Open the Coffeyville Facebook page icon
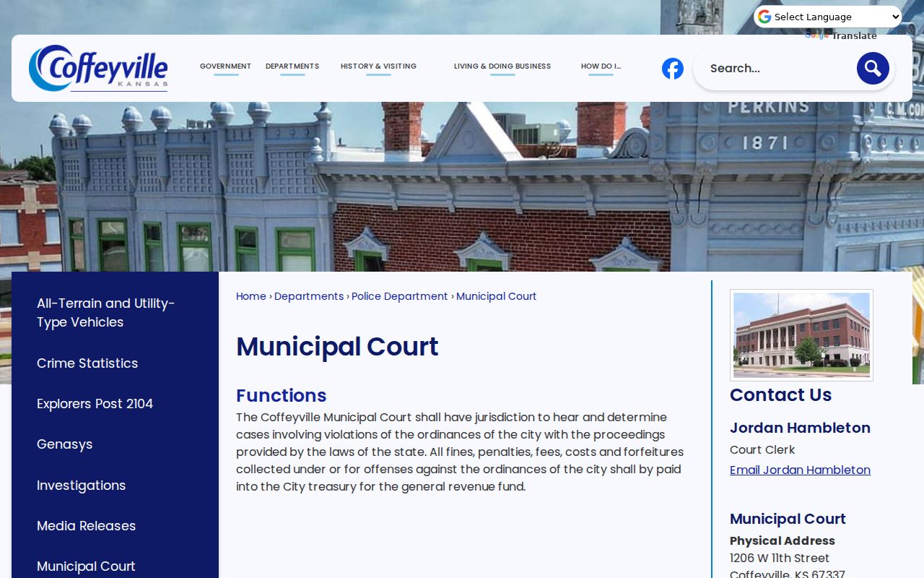924x578 pixels. tap(673, 69)
